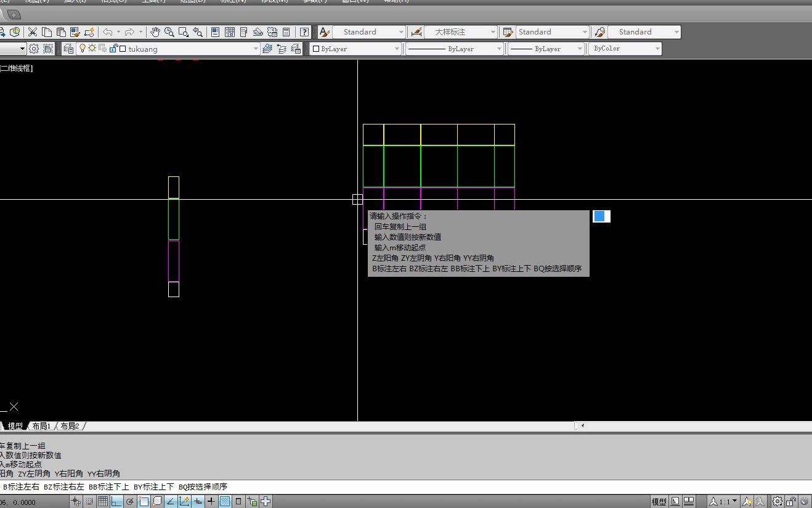Open the Properties palette icon
The height and width of the screenshot is (508, 812).
pos(216,32)
